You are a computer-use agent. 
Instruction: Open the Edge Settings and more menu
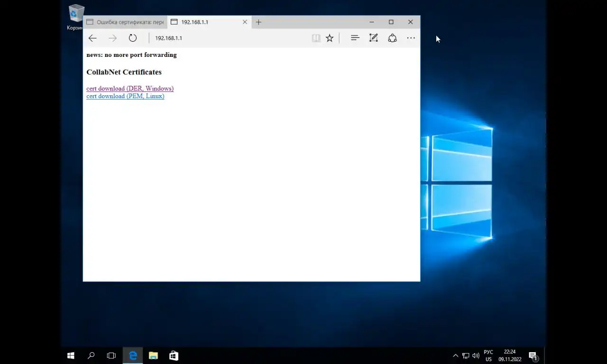pos(411,38)
